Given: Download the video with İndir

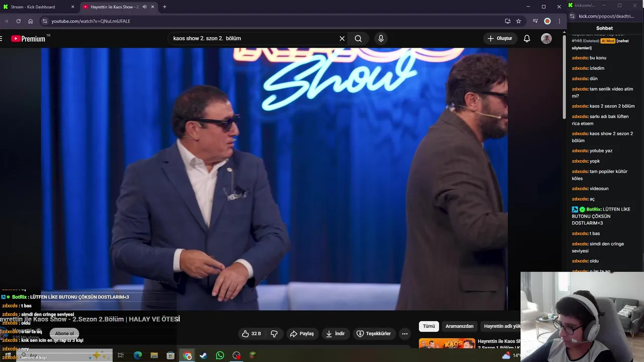Looking at the screenshot, I should (335, 333).
